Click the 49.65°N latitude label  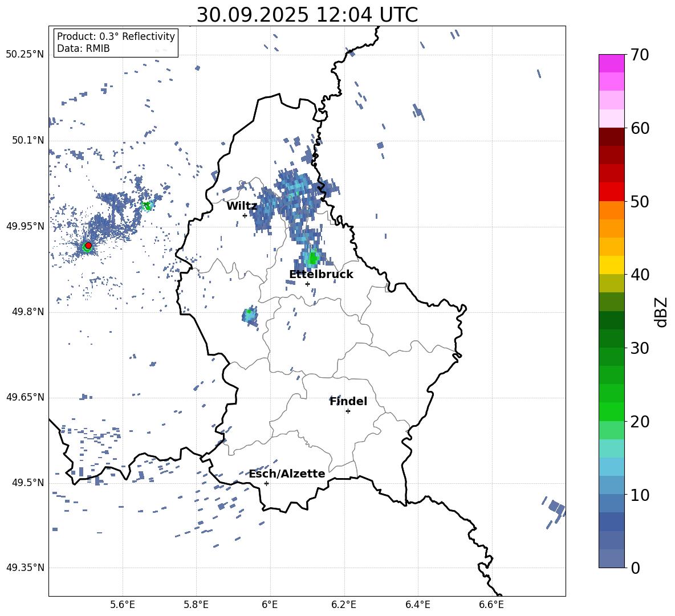[25, 397]
